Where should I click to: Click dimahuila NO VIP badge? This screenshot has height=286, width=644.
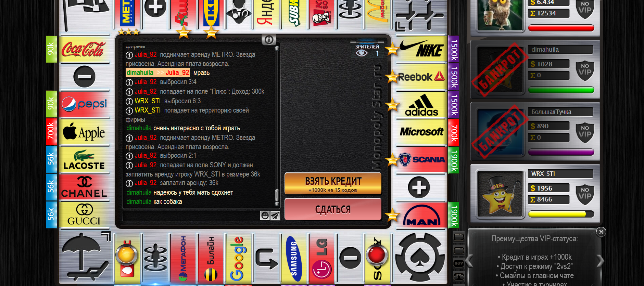[x=585, y=70]
